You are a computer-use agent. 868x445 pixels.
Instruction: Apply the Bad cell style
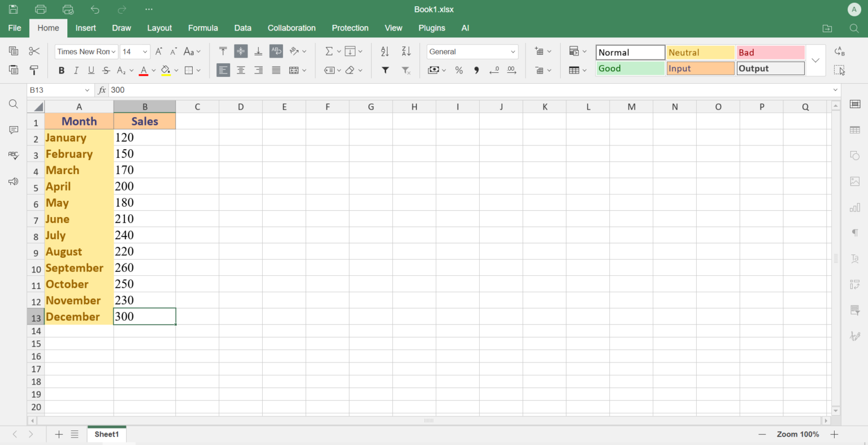point(770,52)
